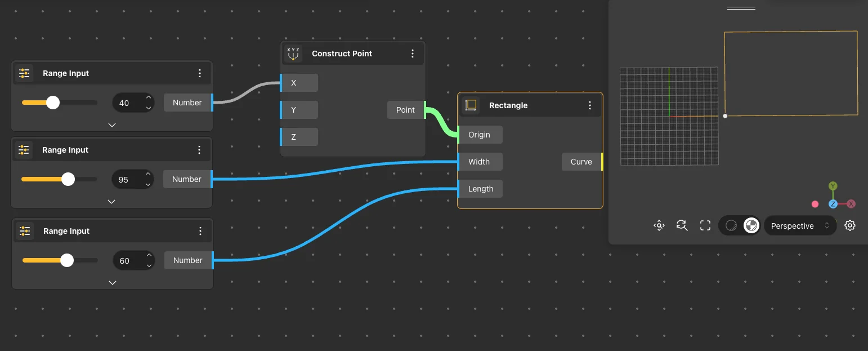
Task: Open viewport settings gear
Action: [x=850, y=226]
